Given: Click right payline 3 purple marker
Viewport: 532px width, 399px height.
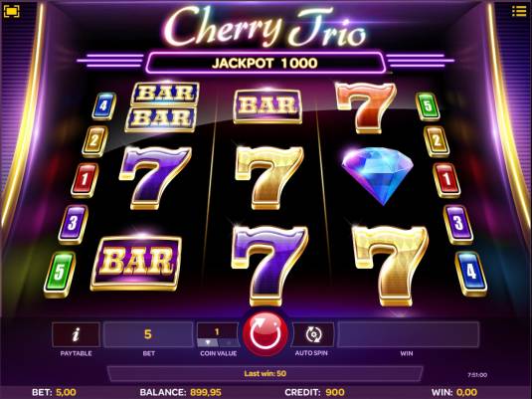Looking at the screenshot, I should 458,225.
